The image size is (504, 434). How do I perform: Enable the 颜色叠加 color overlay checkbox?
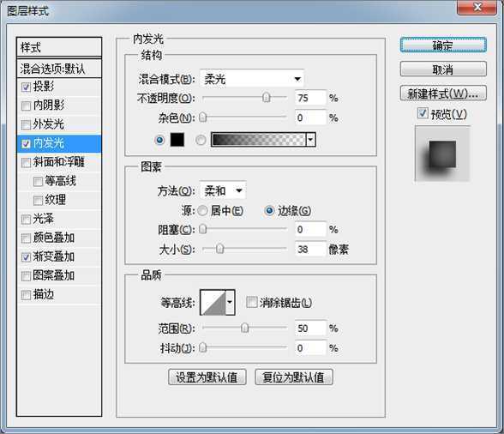tap(26, 238)
